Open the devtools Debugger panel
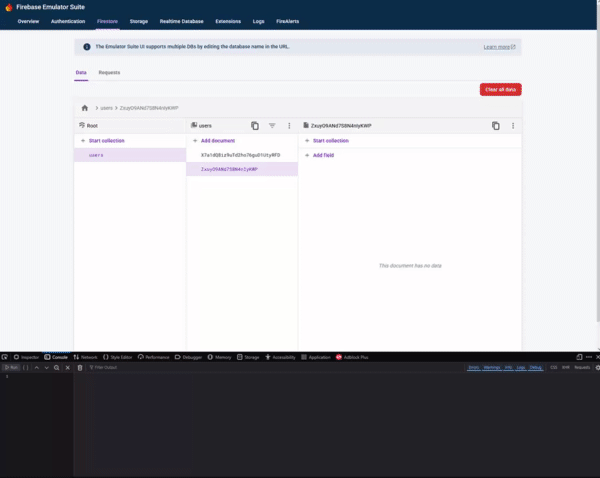Viewport: 600px width, 478px height. 188,357
